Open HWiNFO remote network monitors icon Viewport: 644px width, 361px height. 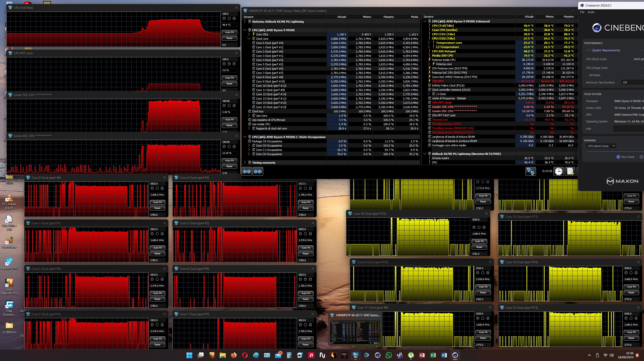[531, 171]
